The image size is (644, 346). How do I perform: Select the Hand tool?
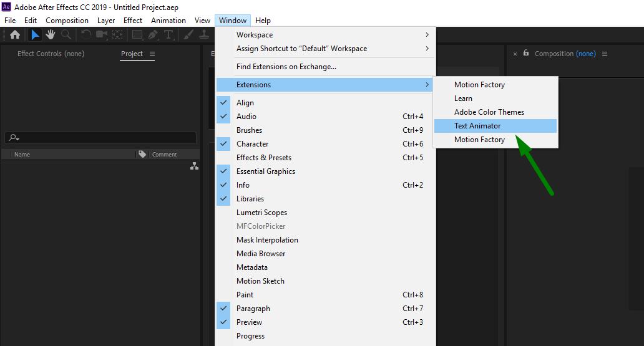(51, 35)
